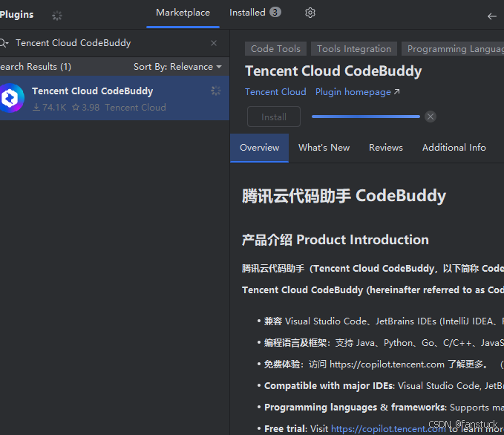Image resolution: width=504 pixels, height=435 pixels.
Task: Click the 腾讯云代码助手 CodeBuddy heading
Action: pos(344,196)
